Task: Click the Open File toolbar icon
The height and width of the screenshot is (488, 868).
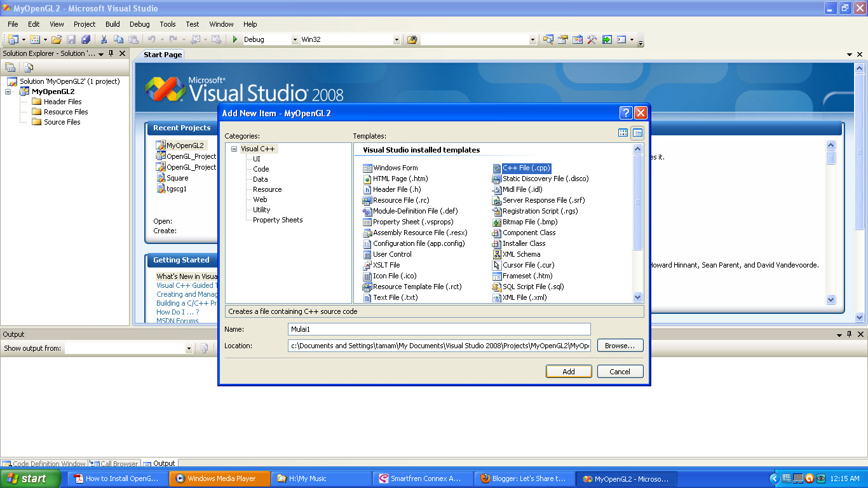Action: 57,39
